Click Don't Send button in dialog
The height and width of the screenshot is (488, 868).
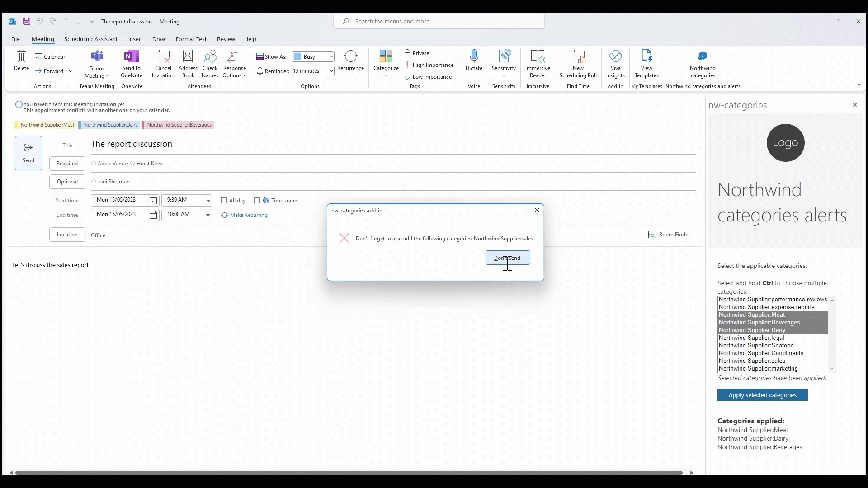(x=507, y=258)
